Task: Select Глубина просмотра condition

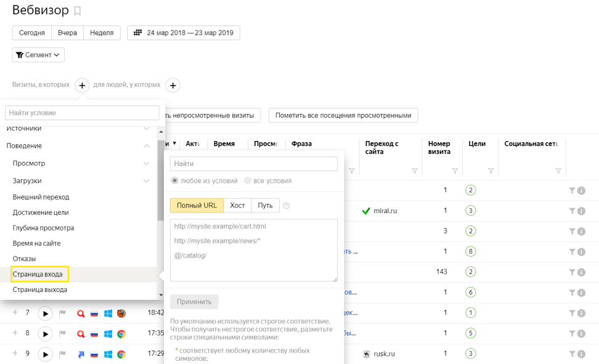Action: (x=43, y=228)
